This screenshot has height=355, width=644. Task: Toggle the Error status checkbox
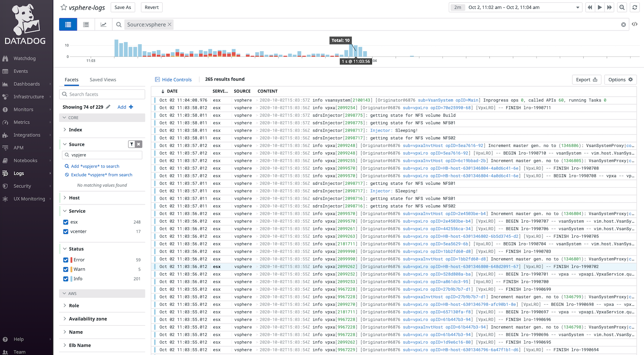pos(66,260)
